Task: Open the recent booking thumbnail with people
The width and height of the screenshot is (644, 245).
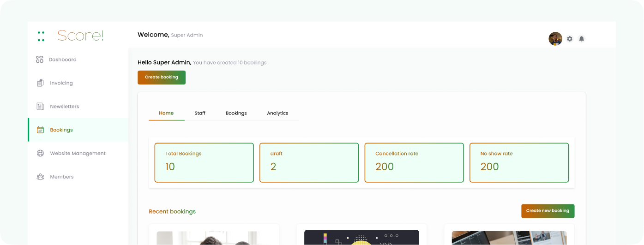Action: tap(214, 238)
